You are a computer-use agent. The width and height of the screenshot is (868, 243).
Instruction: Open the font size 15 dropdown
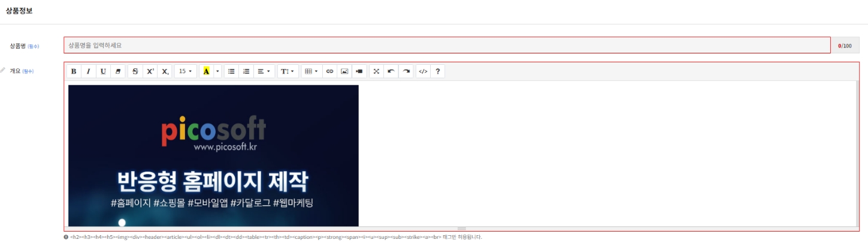click(x=186, y=71)
